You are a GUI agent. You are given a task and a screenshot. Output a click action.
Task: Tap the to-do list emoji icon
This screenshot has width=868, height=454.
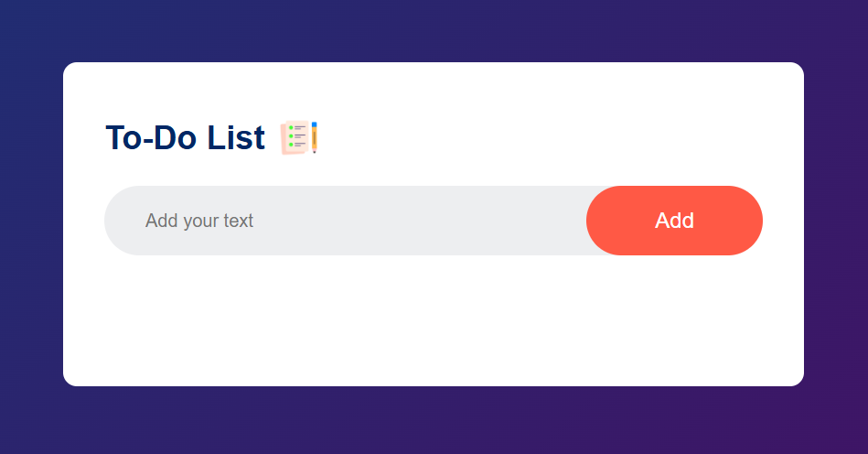pos(299,137)
